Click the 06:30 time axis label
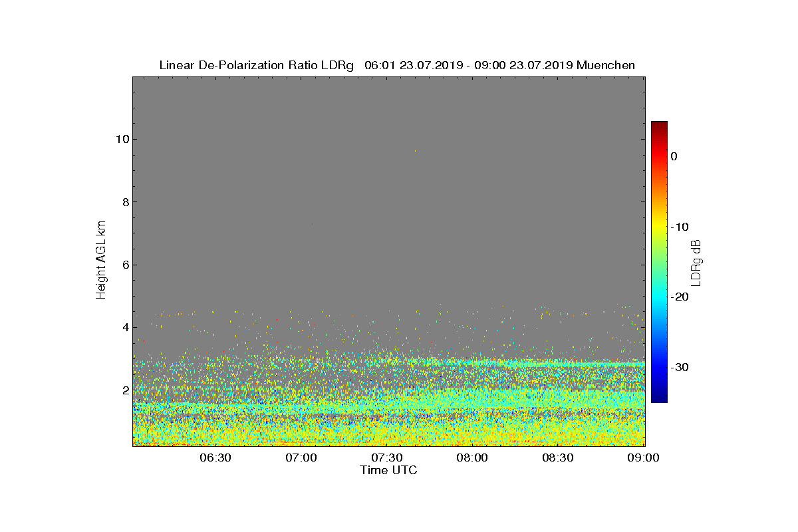Screen dimensions: 798x532 (x=215, y=458)
